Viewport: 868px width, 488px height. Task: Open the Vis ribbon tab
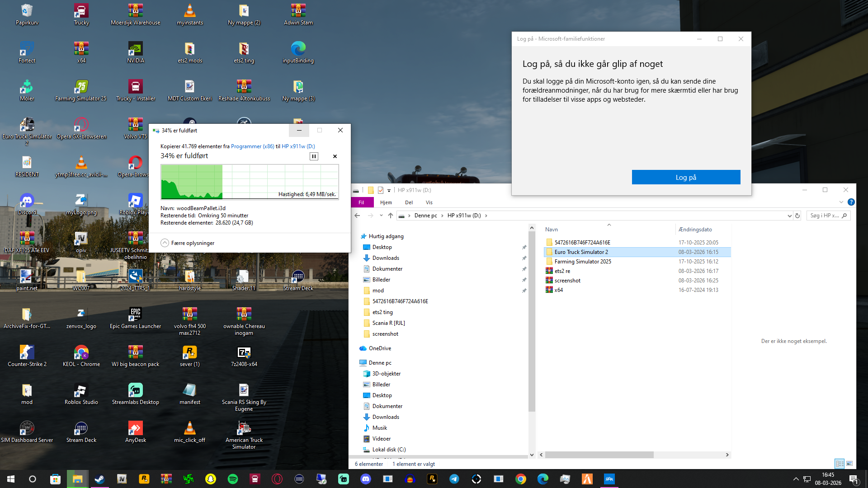429,202
